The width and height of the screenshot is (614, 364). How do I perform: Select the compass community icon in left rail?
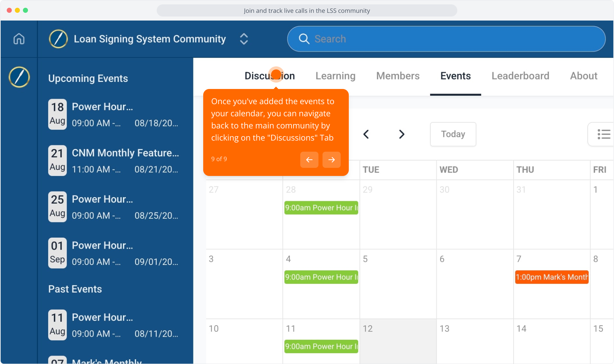tap(19, 77)
